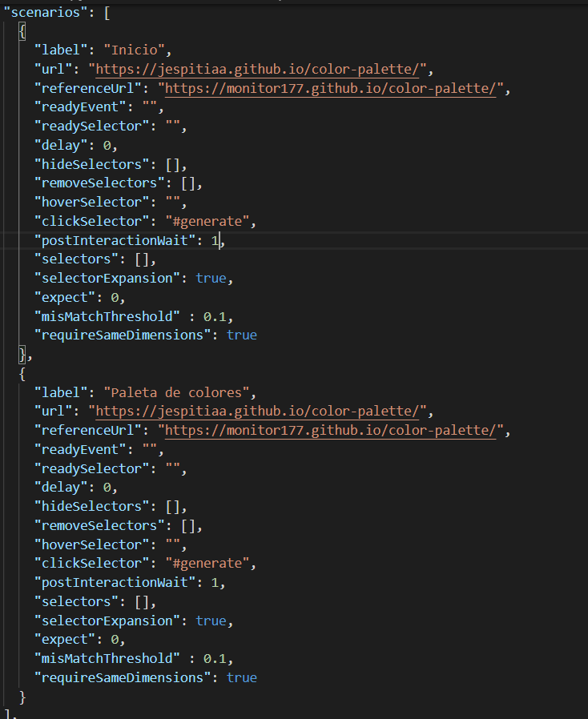Click the "removeSelectors" key in the Inicio scenario
Screen dimensions: 588x719
click(x=99, y=183)
